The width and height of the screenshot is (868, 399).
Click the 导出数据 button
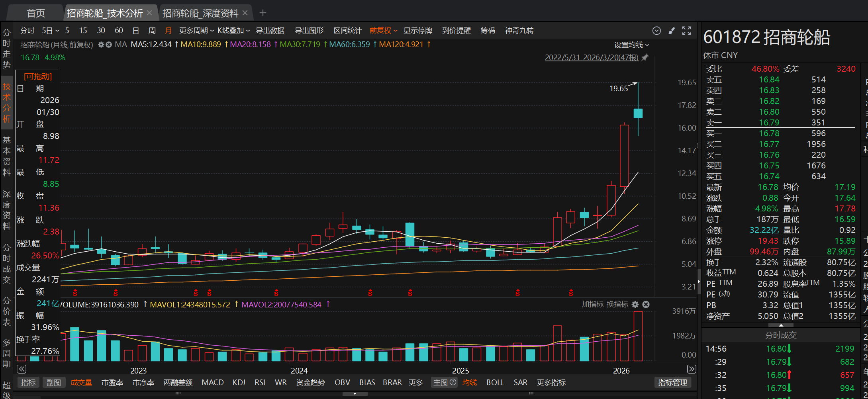click(x=270, y=31)
